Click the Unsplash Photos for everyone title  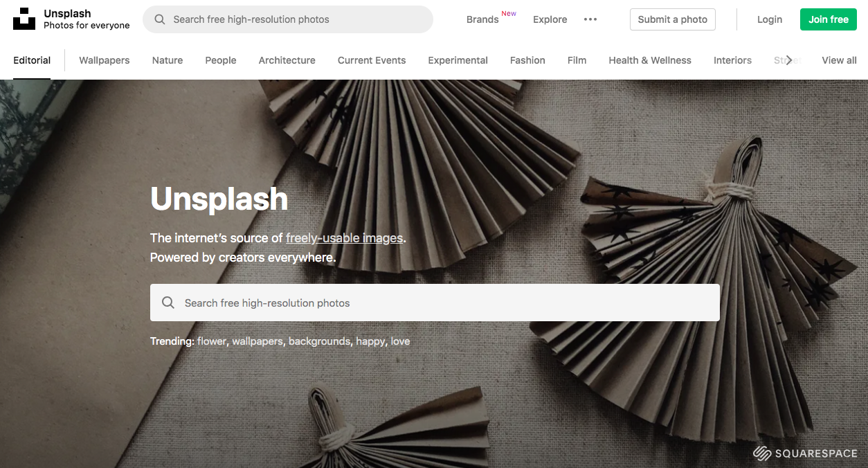click(87, 19)
